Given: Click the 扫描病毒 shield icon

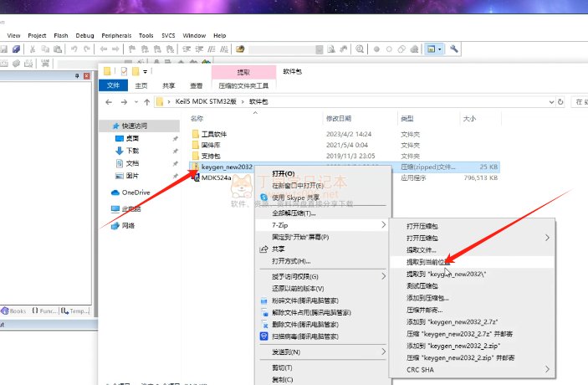Looking at the screenshot, I should tap(263, 336).
